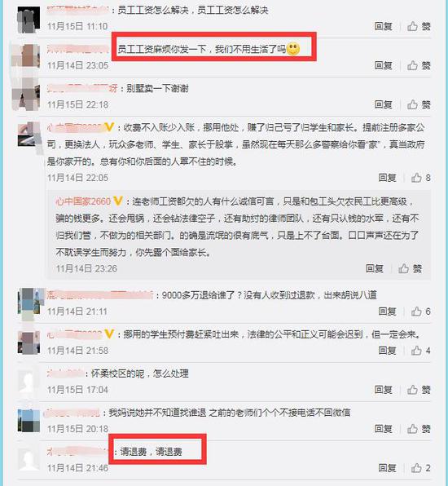Open avatar of the 怀柔校区 commenter
This screenshot has width=448, height=486.
click(x=29, y=382)
